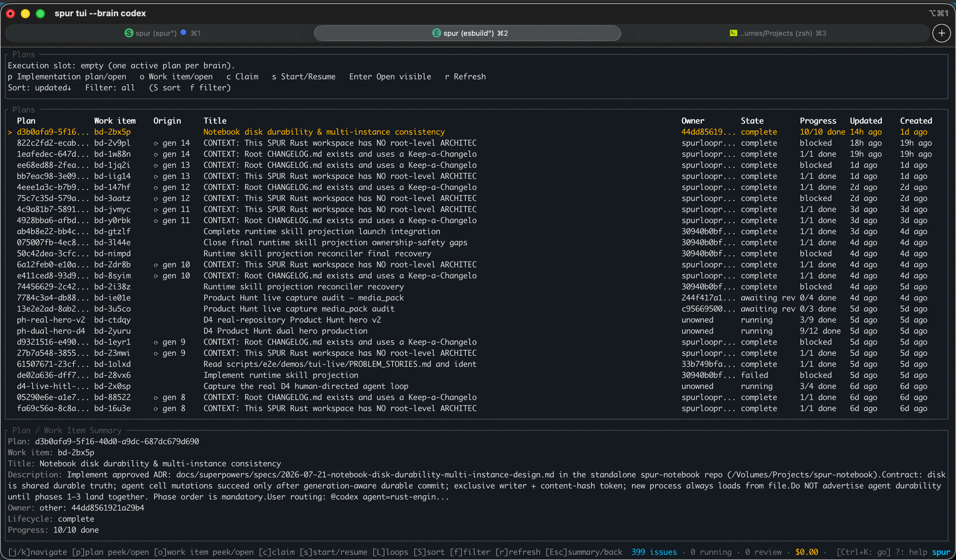Click the loop icon in row bd-88522
956x560 pixels.
tap(156, 398)
